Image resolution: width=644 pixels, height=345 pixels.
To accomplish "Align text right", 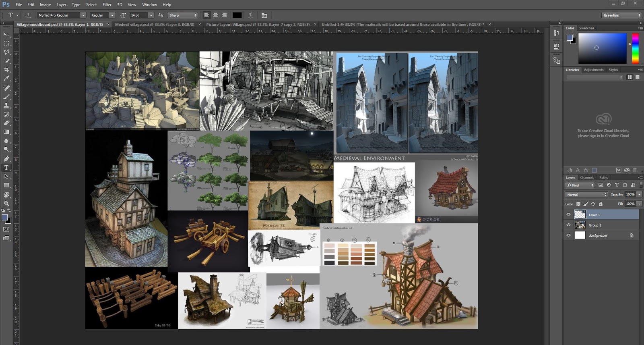I will (224, 15).
